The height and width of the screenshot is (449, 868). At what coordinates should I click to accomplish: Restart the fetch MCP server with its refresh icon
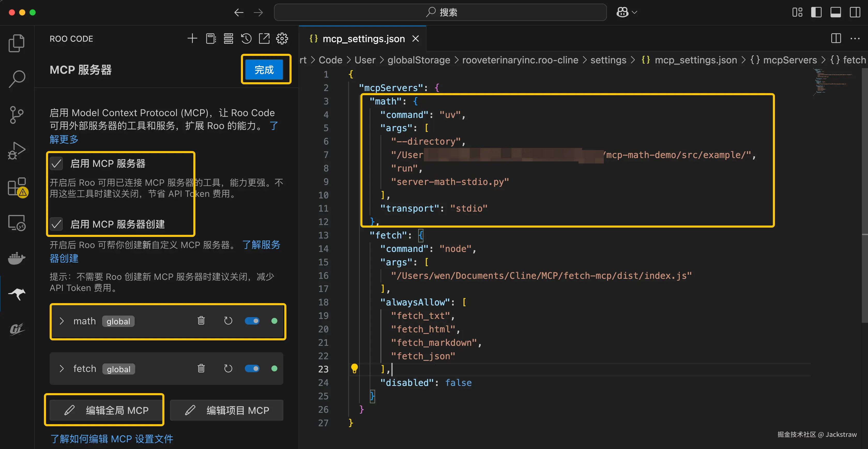pyautogui.click(x=228, y=369)
